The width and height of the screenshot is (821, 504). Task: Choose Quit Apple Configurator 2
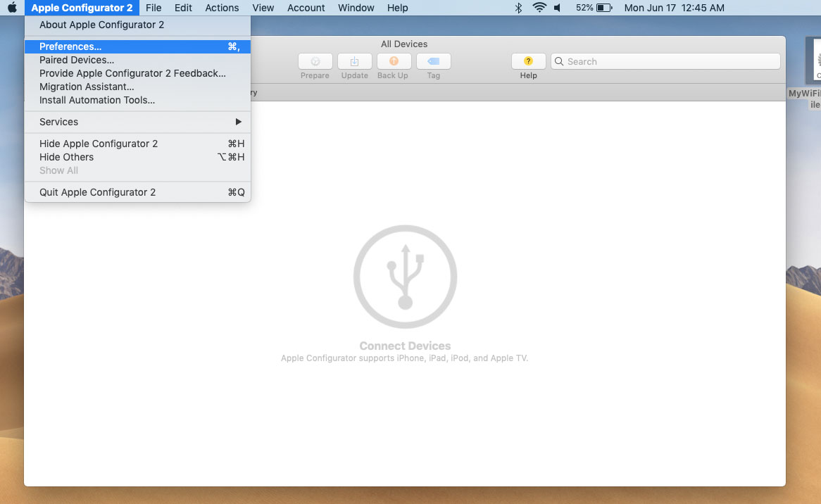tap(138, 192)
